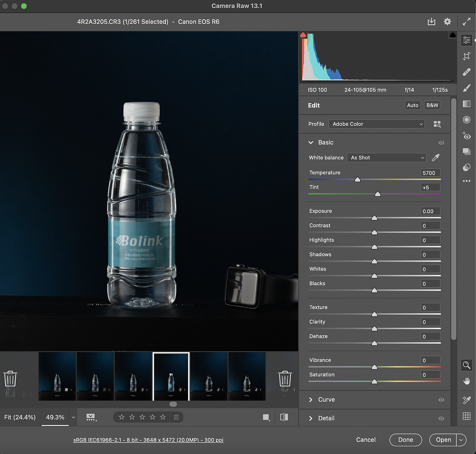The image size is (476, 454).
Task: Select the Hand tool
Action: (467, 381)
